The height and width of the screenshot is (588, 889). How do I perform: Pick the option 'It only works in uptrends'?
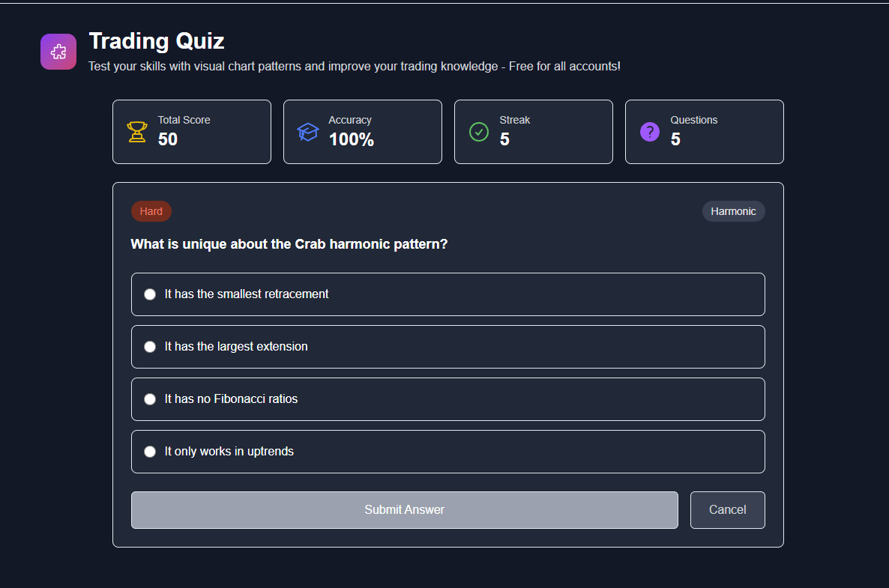tap(447, 451)
